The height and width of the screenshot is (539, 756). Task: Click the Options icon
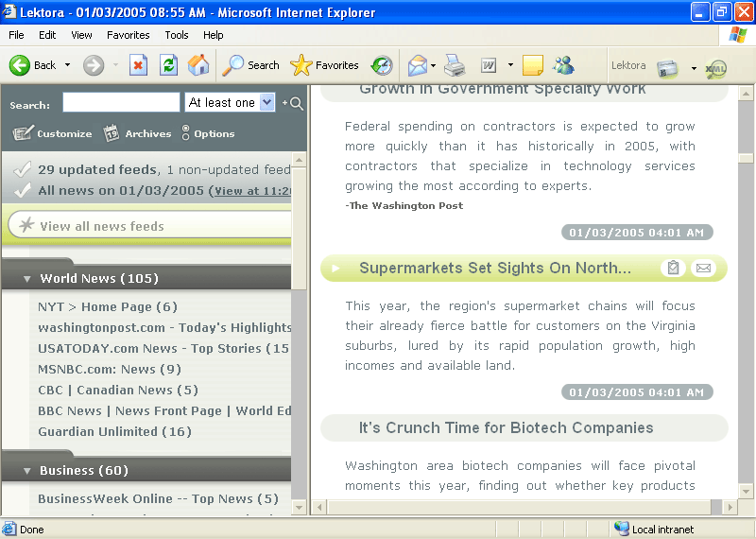(x=185, y=132)
